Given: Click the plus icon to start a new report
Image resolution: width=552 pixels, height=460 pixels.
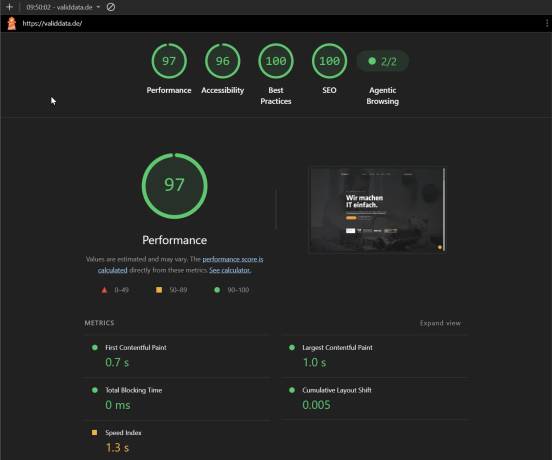Looking at the screenshot, I should tap(10, 7).
